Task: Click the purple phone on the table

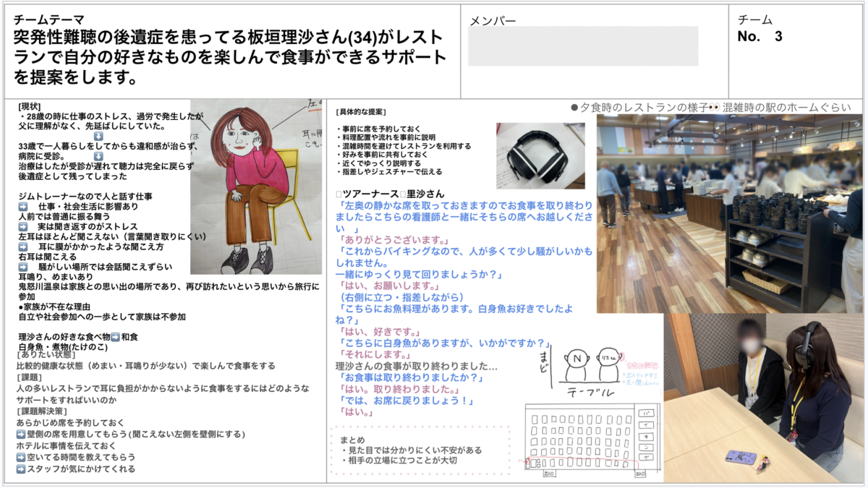Action: (x=741, y=457)
